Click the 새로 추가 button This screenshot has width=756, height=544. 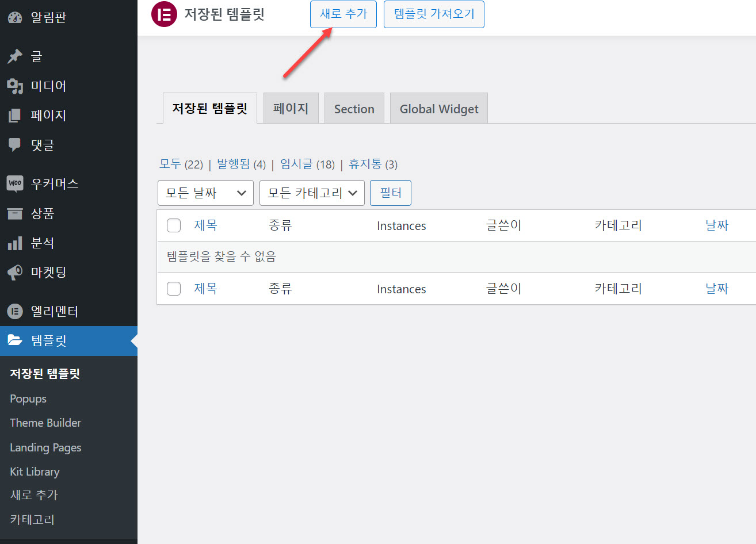pos(343,14)
